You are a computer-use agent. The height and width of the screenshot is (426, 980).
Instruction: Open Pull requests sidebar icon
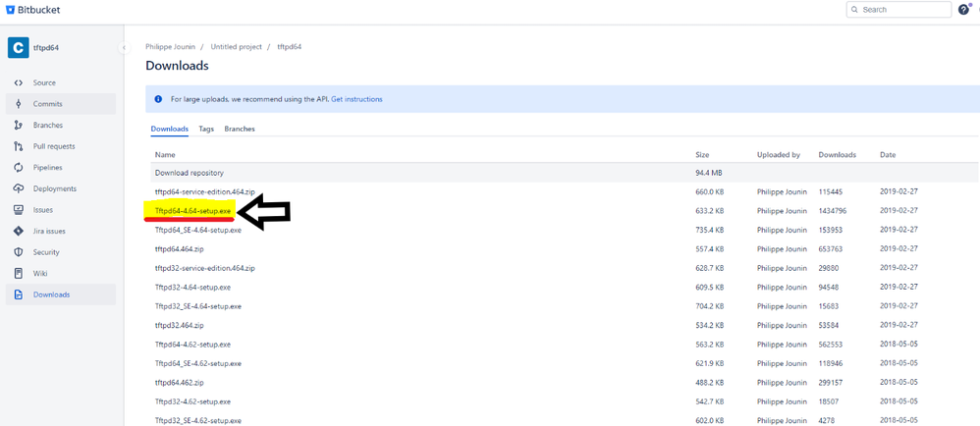pos(19,146)
